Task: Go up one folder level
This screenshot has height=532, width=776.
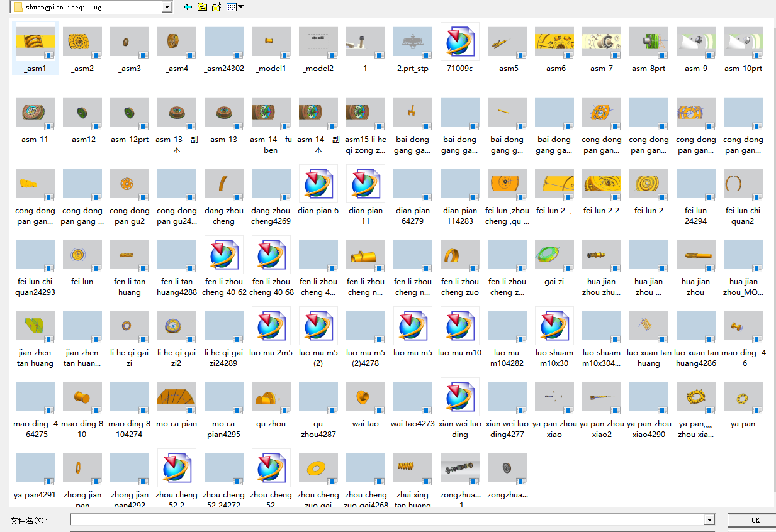Action: [202, 7]
